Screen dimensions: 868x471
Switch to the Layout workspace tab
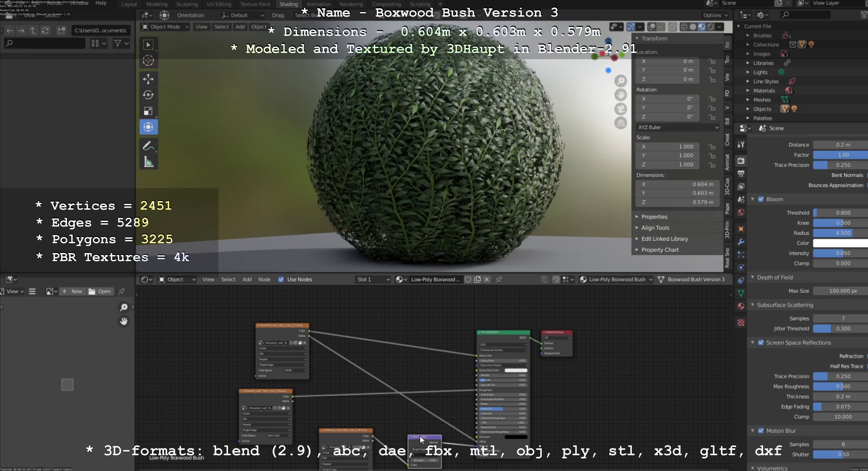[129, 4]
